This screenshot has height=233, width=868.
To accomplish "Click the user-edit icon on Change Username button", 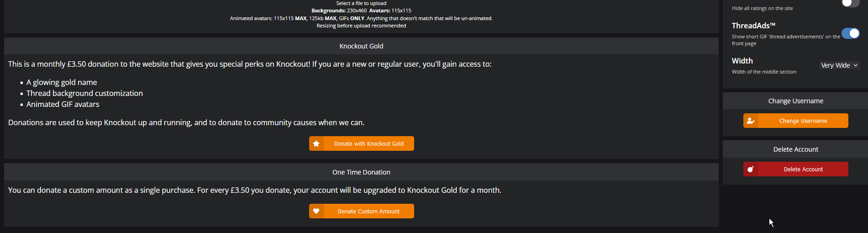I will [750, 121].
